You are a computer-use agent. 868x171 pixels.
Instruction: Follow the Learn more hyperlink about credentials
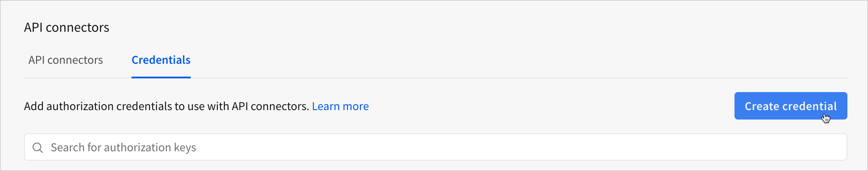point(341,106)
